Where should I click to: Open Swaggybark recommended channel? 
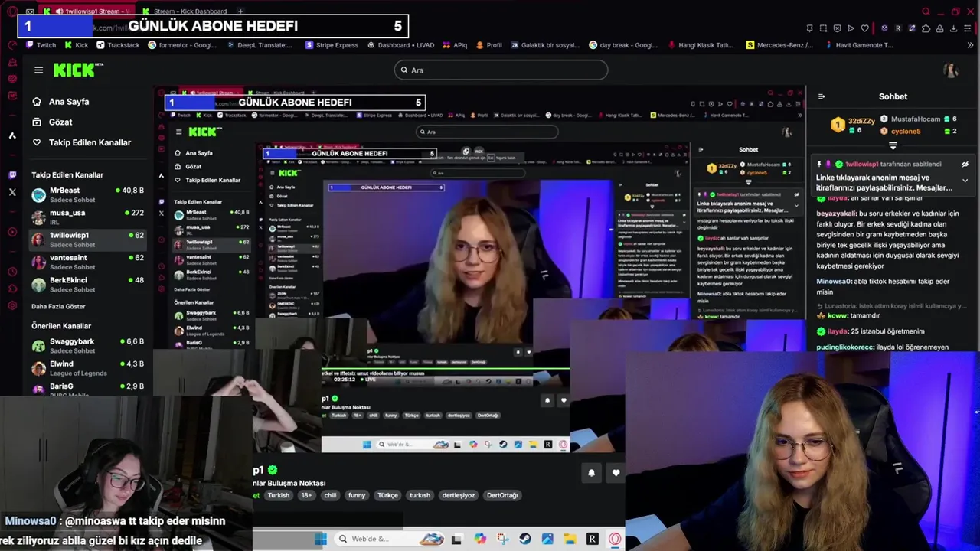[88, 346]
